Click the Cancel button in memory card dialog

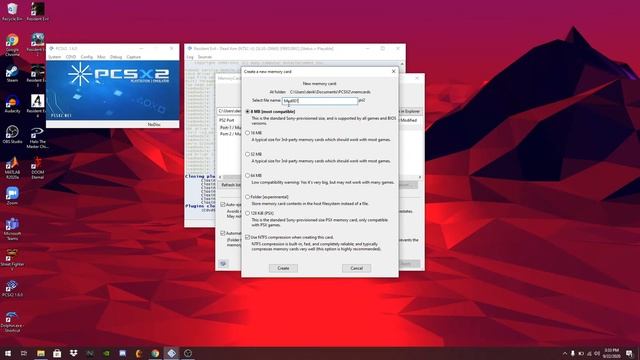tap(356, 268)
